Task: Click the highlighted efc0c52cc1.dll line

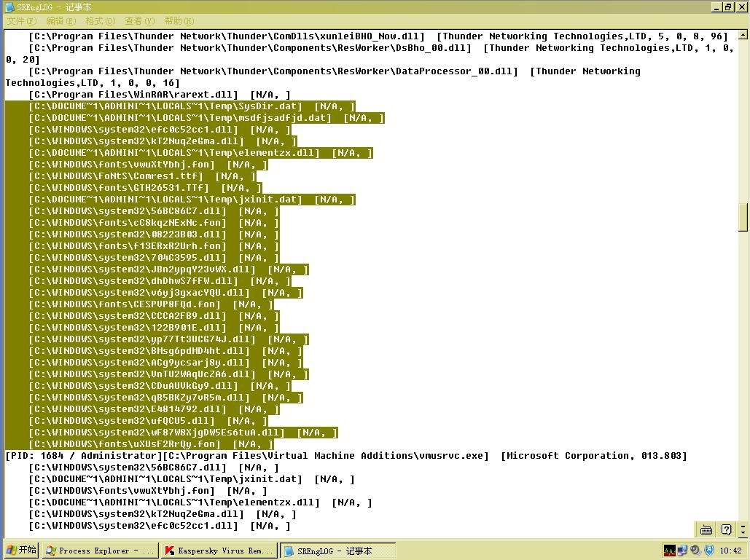Action: [160, 130]
